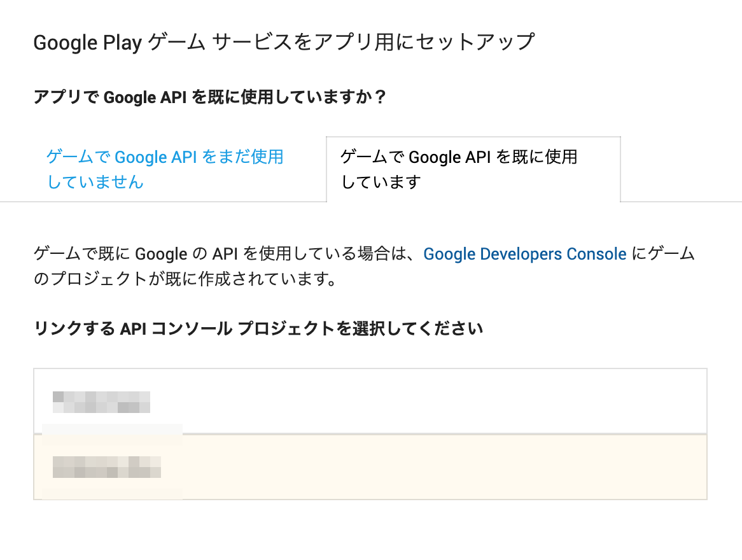
Task: Click the 'アプリで Google API を既に使用していますか?' question
Action: tap(209, 97)
